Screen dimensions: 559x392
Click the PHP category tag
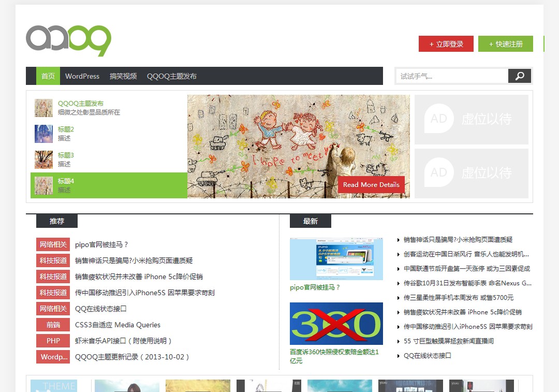(53, 341)
